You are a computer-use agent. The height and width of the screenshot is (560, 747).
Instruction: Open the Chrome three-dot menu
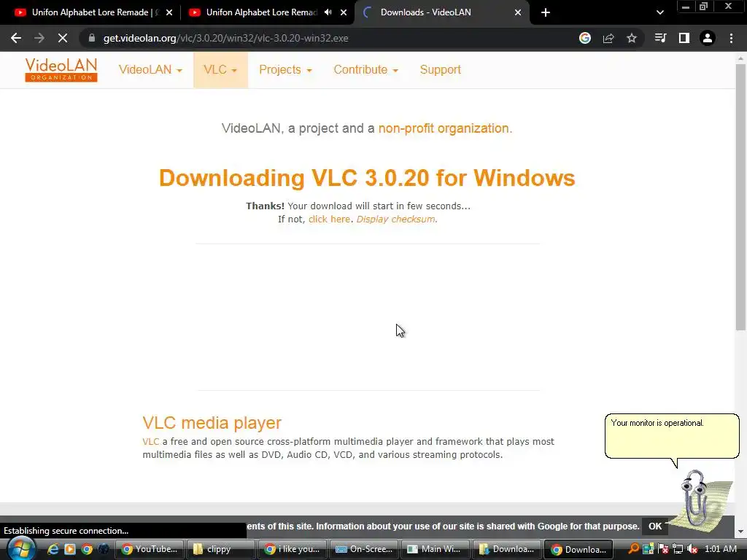[731, 38]
